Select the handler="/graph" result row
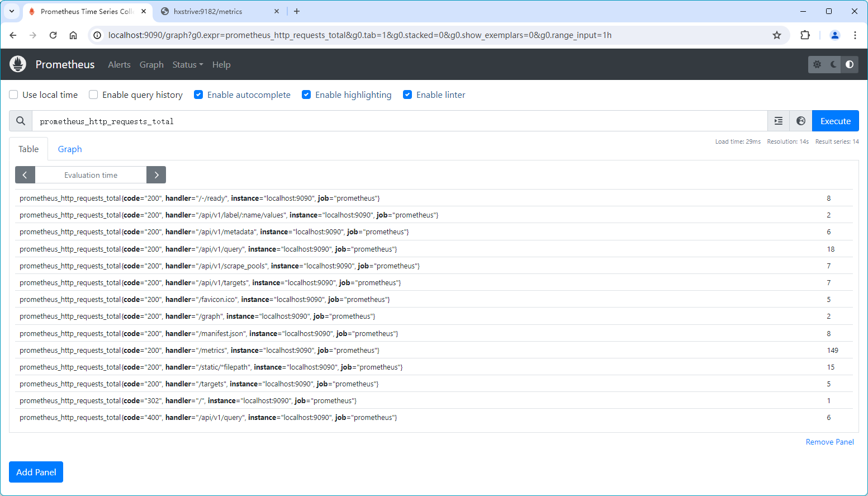The width and height of the screenshot is (868, 496). point(434,316)
